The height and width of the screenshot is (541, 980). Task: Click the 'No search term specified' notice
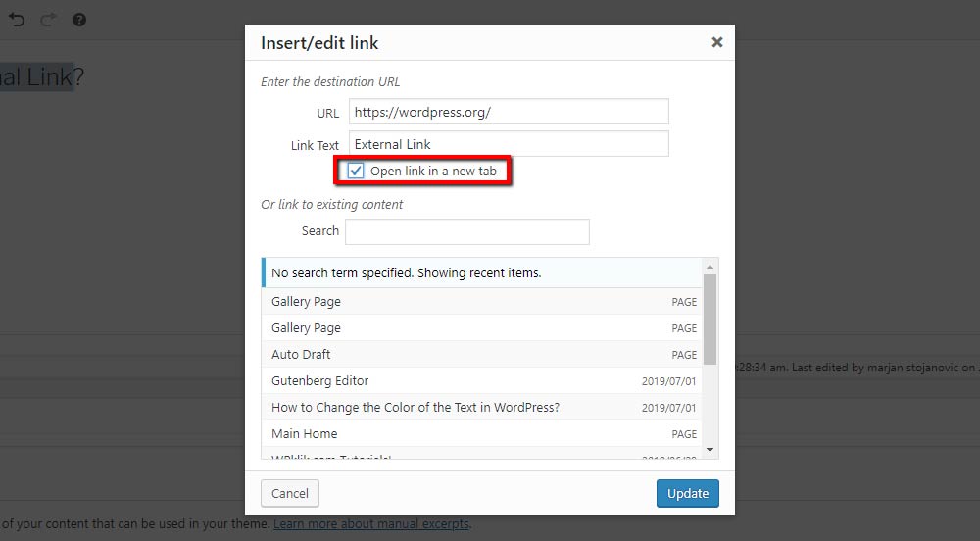pyautogui.click(x=482, y=273)
